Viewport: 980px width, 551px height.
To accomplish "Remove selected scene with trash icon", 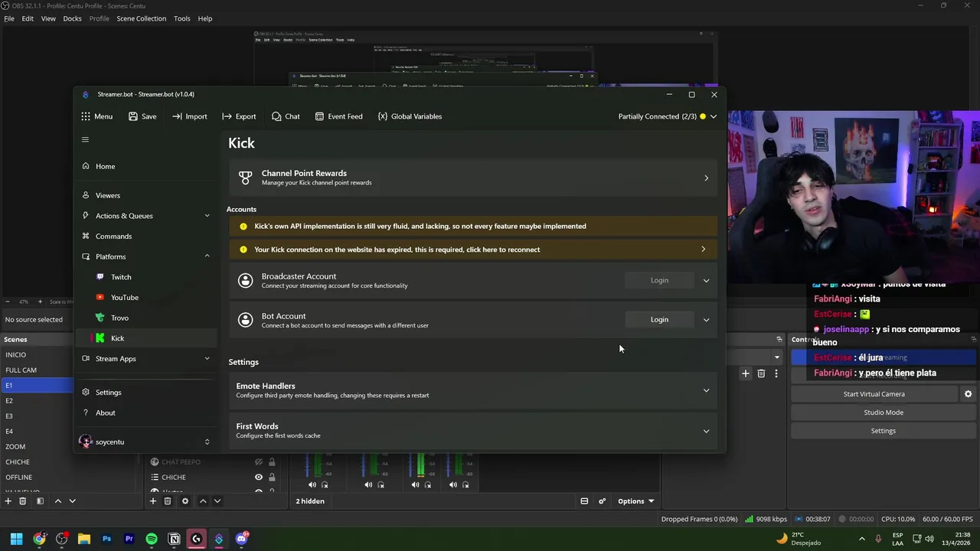I will coord(23,501).
